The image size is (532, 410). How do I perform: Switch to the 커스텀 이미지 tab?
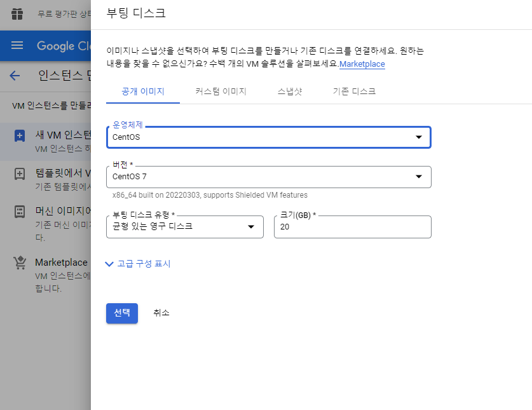[221, 92]
